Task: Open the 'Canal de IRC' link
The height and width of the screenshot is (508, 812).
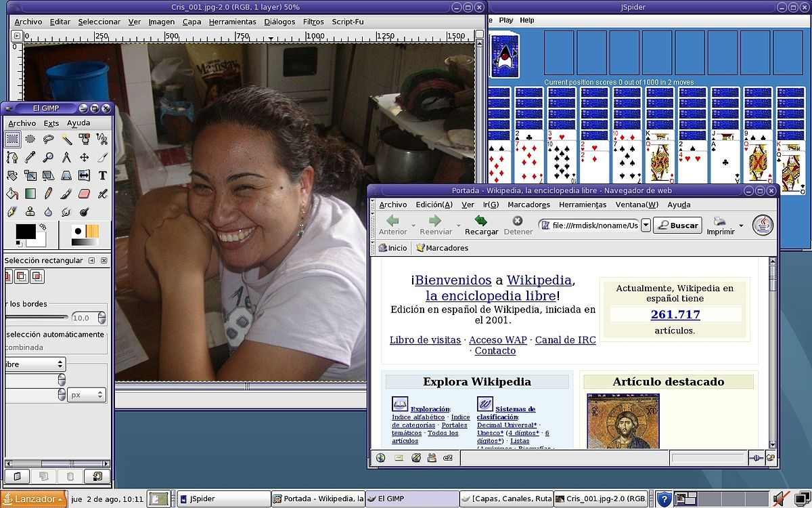Action: tap(566, 340)
